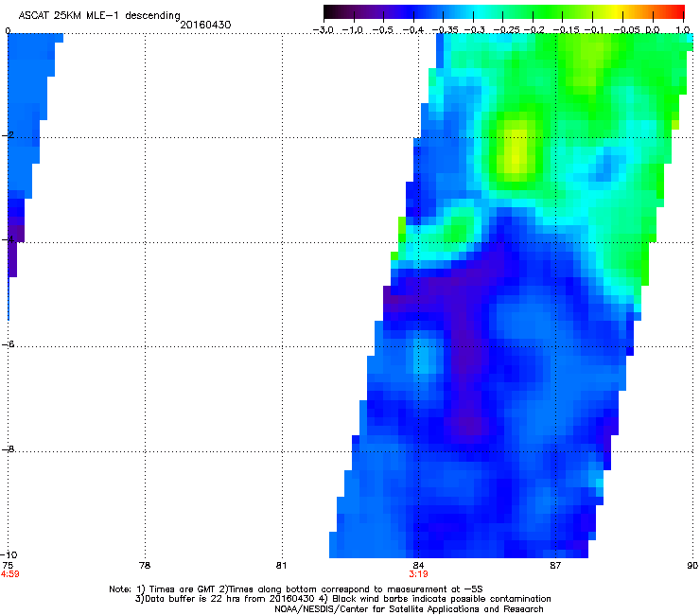Image resolution: width=700 pixels, height=615 pixels.
Task: Click the red end of the color bar
Action: 676,11
